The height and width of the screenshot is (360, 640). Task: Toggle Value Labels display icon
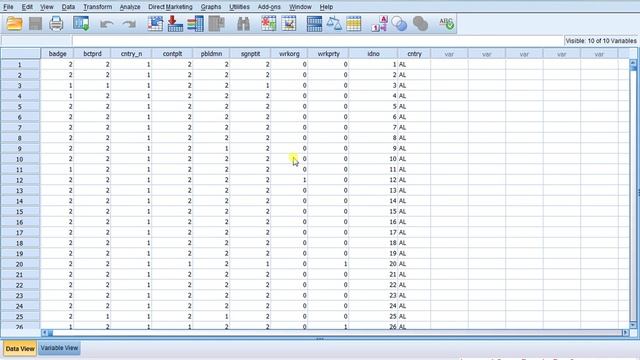(379, 24)
